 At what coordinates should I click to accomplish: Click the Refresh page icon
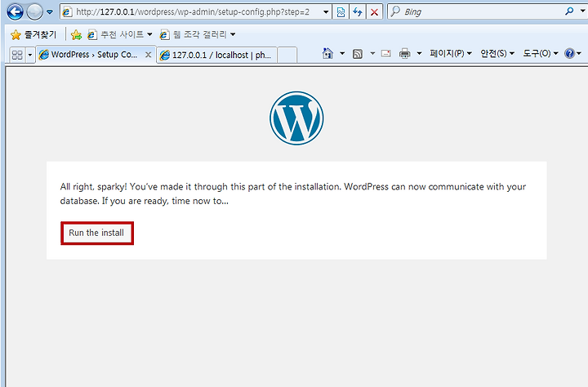pos(358,12)
